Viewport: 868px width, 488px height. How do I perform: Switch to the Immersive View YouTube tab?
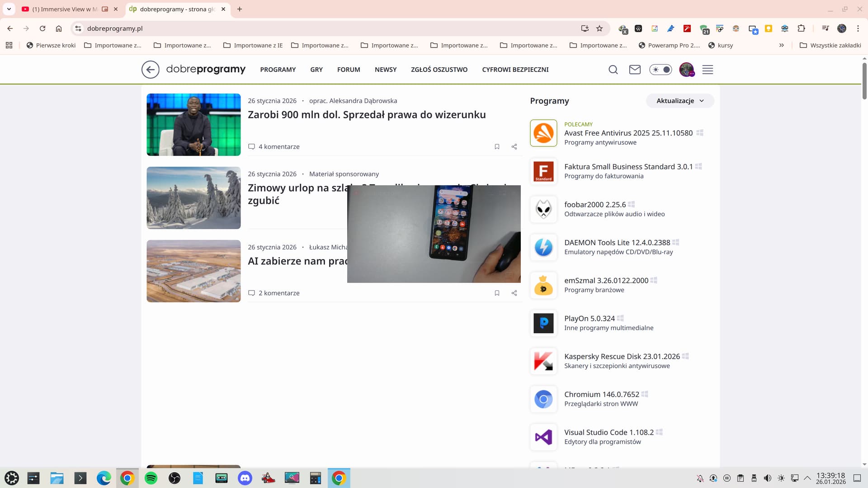coord(63,9)
